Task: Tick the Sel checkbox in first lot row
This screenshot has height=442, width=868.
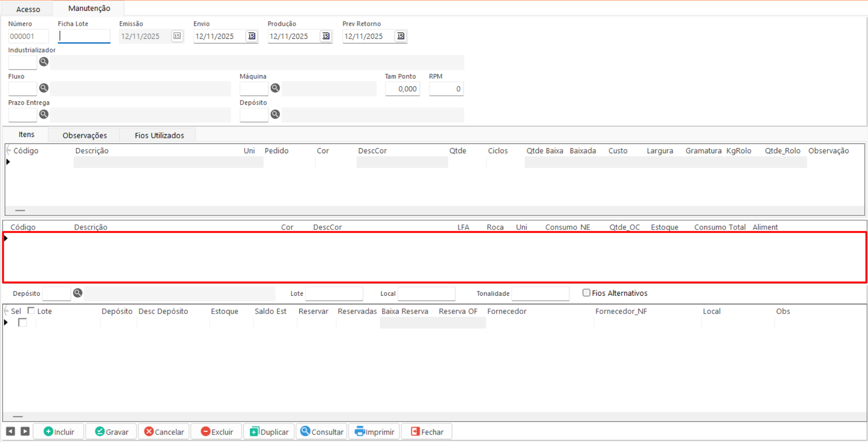Action: pos(22,322)
